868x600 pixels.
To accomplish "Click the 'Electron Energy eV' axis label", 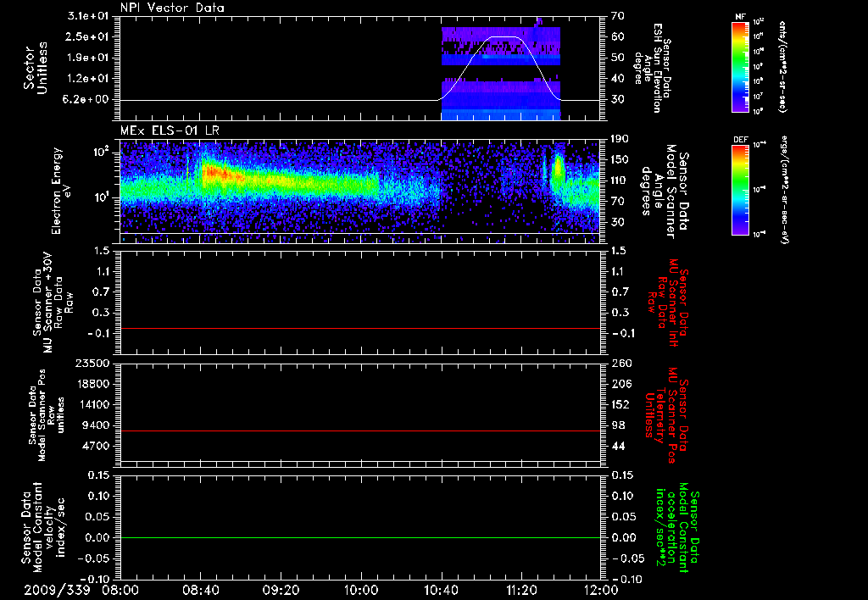I will 62,191.
